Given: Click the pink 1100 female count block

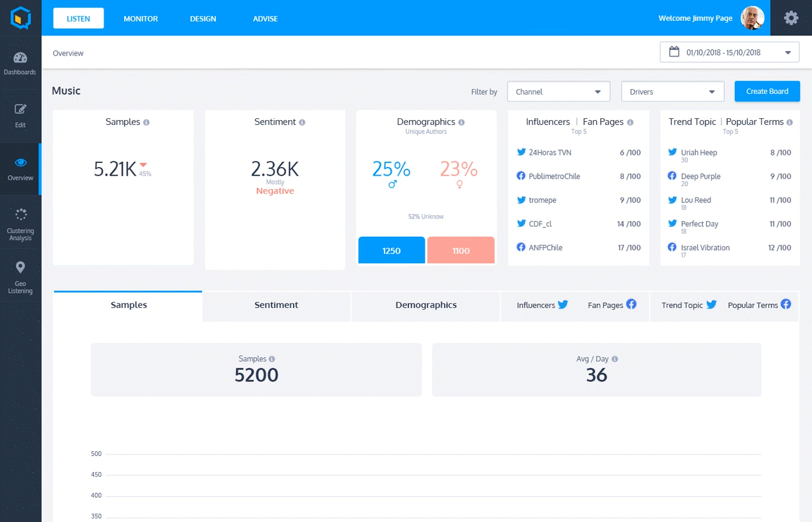Looking at the screenshot, I should click(x=461, y=251).
